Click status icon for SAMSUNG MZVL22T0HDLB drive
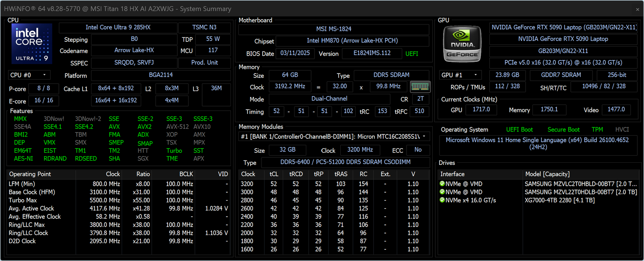This screenshot has width=644, height=261. [442, 192]
